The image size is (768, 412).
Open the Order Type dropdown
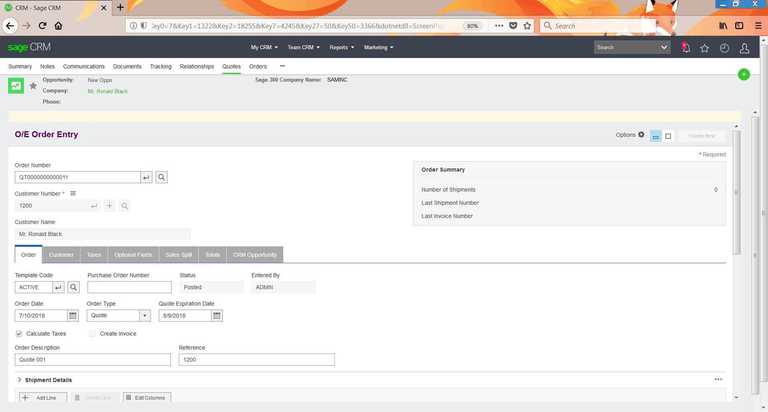click(x=144, y=315)
